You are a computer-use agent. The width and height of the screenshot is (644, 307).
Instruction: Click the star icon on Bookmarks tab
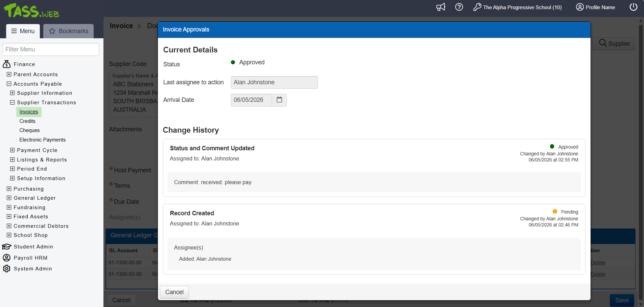click(x=52, y=31)
